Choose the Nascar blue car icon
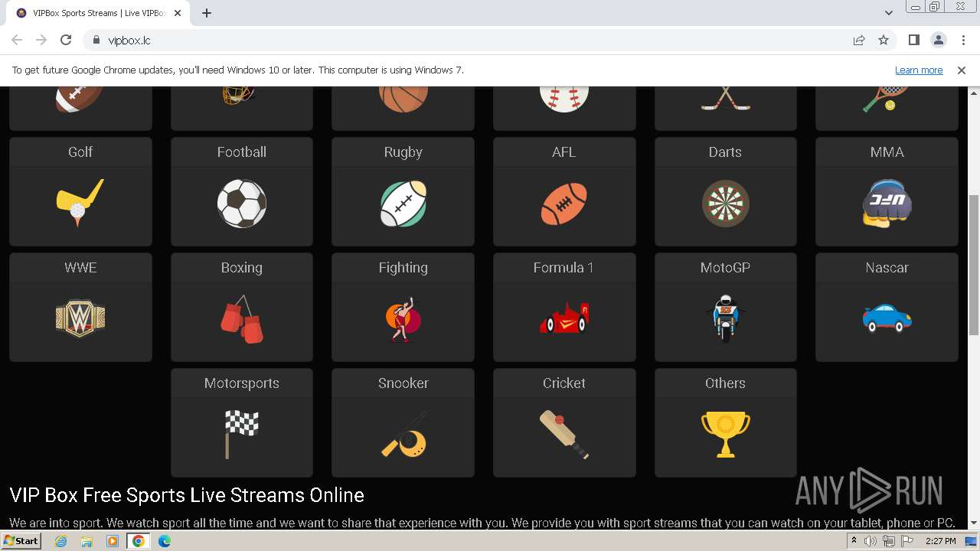 [887, 318]
